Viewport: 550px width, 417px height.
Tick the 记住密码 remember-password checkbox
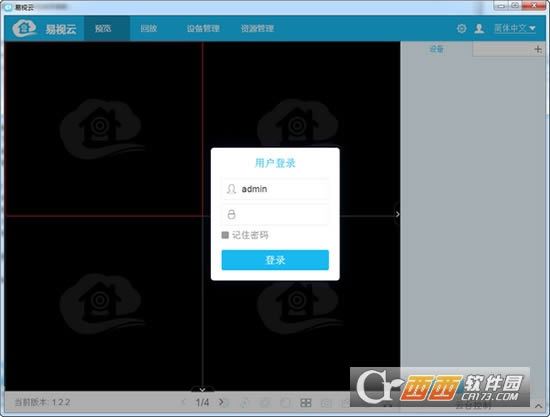tap(225, 235)
